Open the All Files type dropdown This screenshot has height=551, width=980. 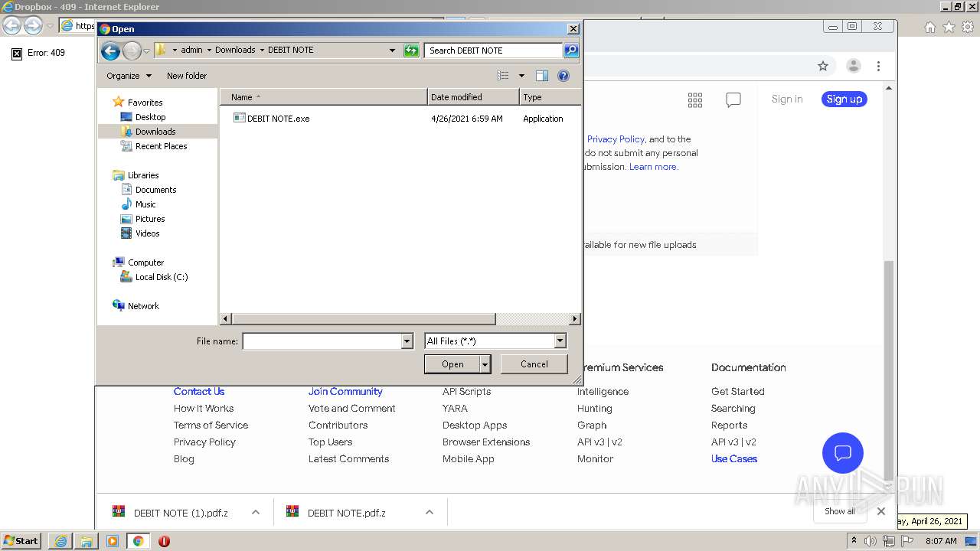tap(495, 341)
